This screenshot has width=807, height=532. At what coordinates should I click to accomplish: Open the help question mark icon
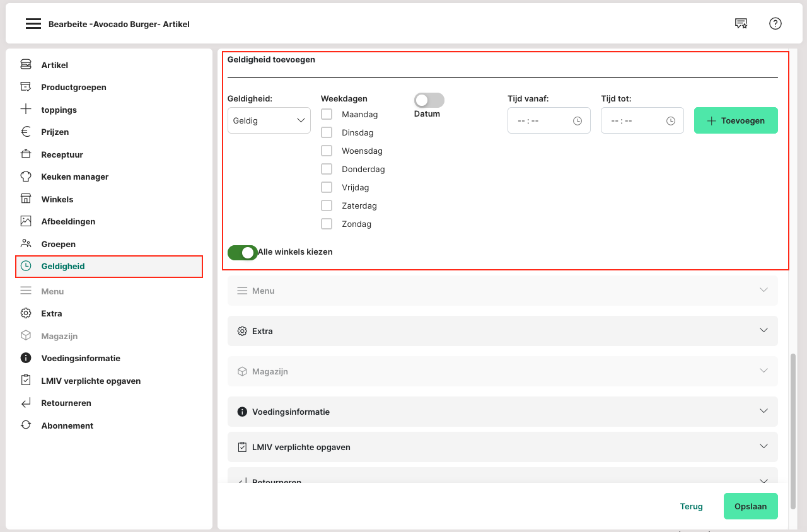point(775,24)
